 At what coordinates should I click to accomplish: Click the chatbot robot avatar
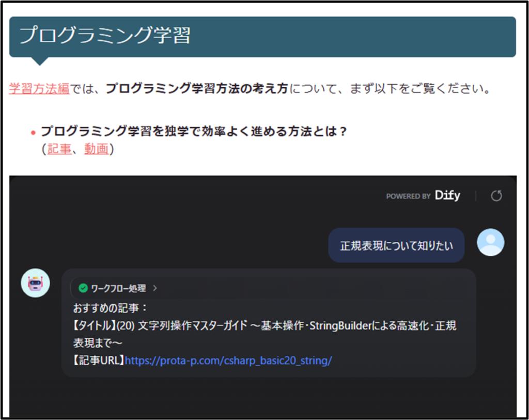pyautogui.click(x=35, y=283)
